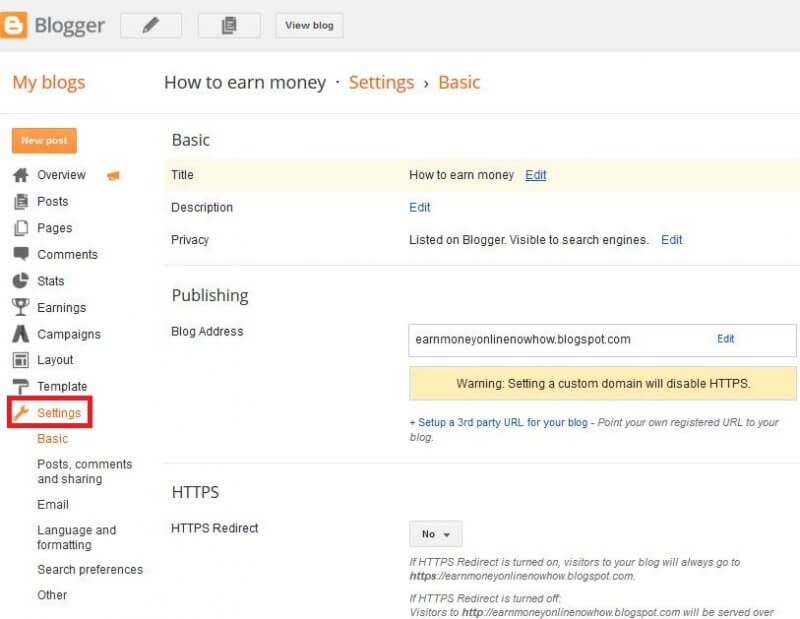Open the Campaigns section
800x619 pixels.
[69, 334]
